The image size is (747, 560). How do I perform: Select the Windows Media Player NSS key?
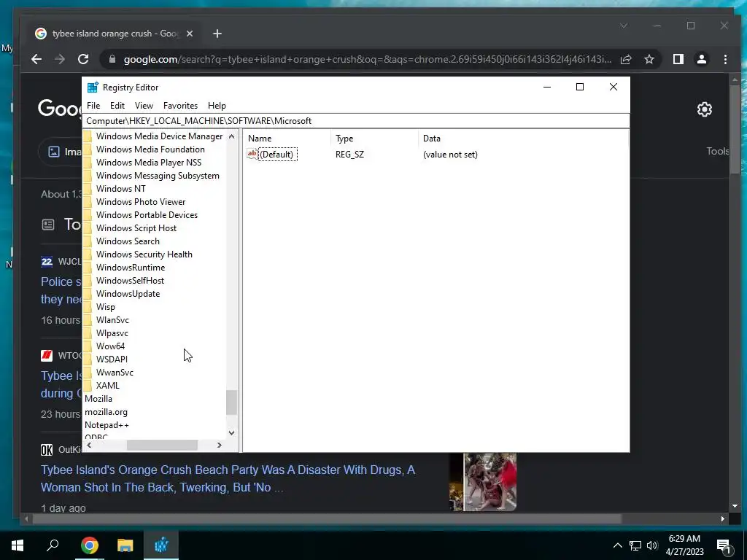[x=149, y=163]
